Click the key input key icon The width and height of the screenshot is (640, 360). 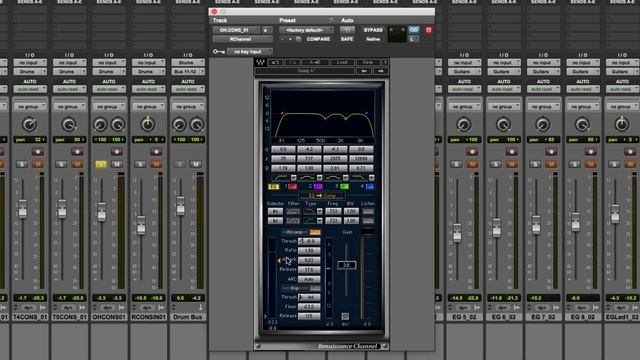tap(218, 52)
